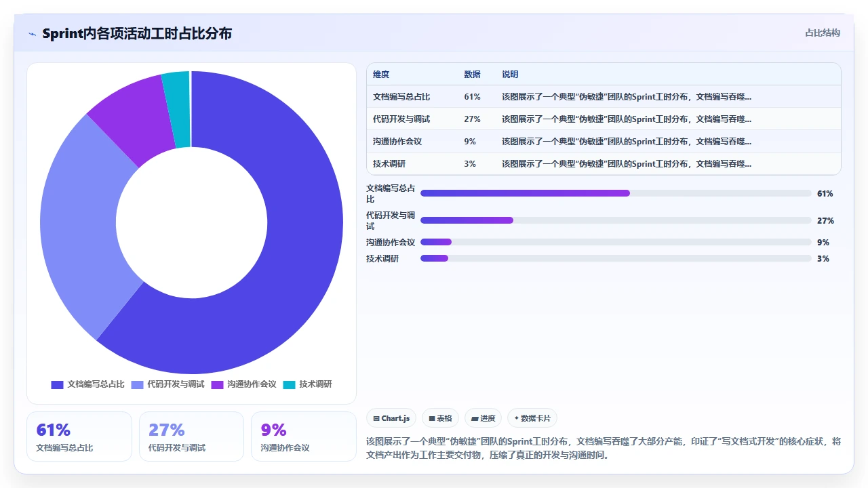Toggle the 沟通协作会议 legend swatch

point(217,384)
